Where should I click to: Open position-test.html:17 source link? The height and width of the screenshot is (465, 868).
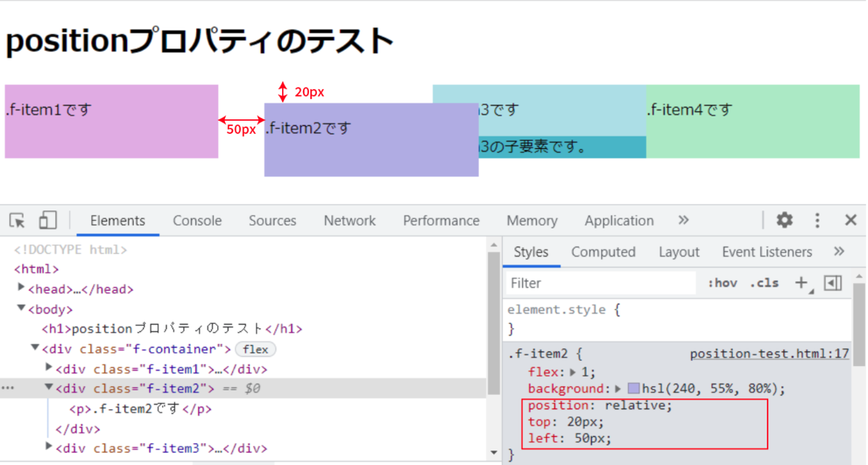tap(769, 354)
